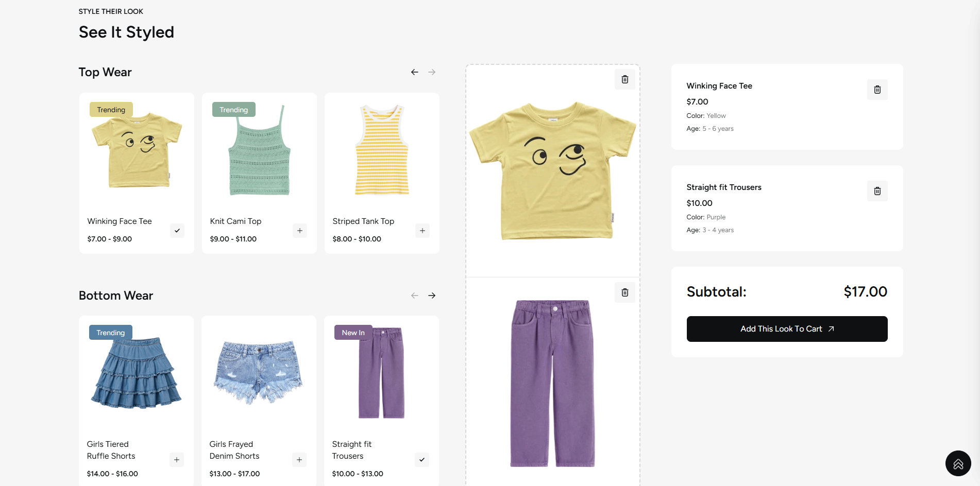The height and width of the screenshot is (486, 980).
Task: Open the Striped Tank Top product image
Action: coord(382,150)
